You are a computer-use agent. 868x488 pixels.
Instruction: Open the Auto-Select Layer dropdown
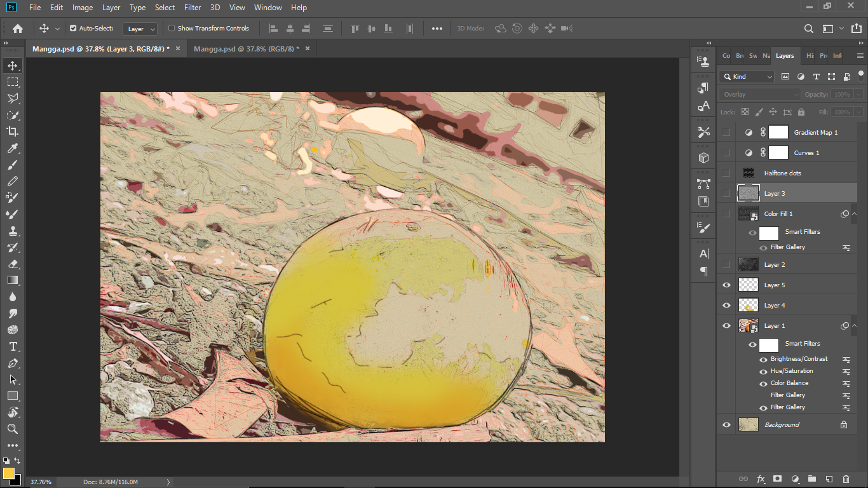[x=141, y=29]
